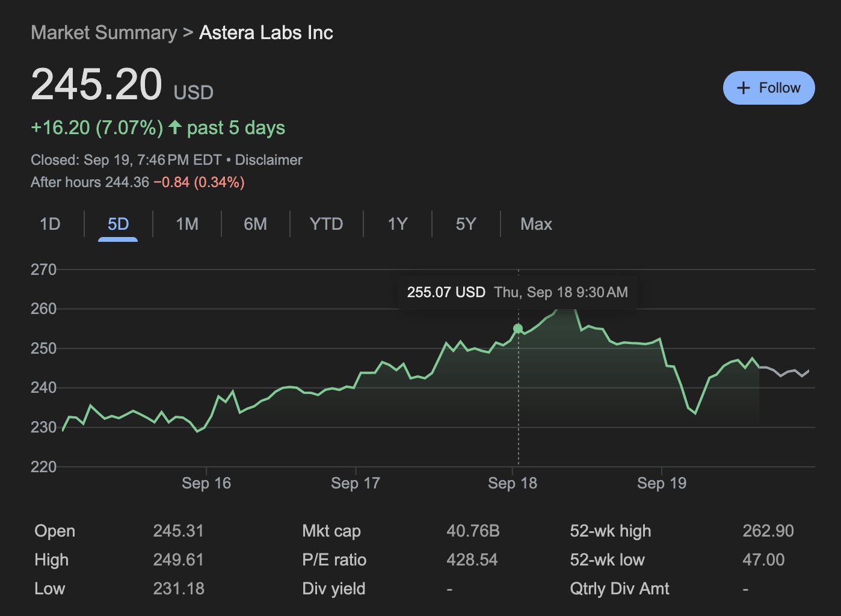Image resolution: width=841 pixels, height=616 pixels.
Task: Click the green up arrow by past 5 days
Action: [174, 127]
